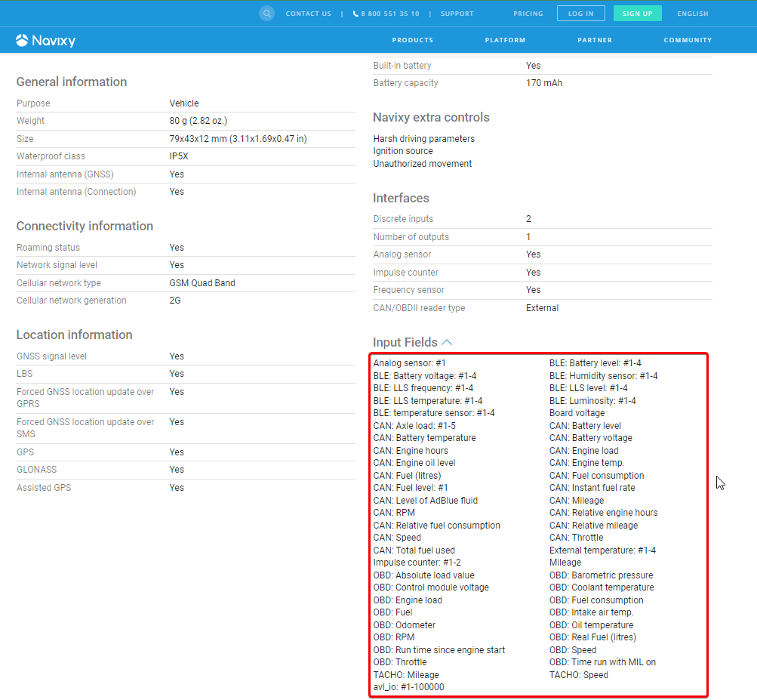Click the Waterproof class value 'IP5X'
Image resolution: width=757 pixels, height=700 pixels.
click(x=179, y=156)
